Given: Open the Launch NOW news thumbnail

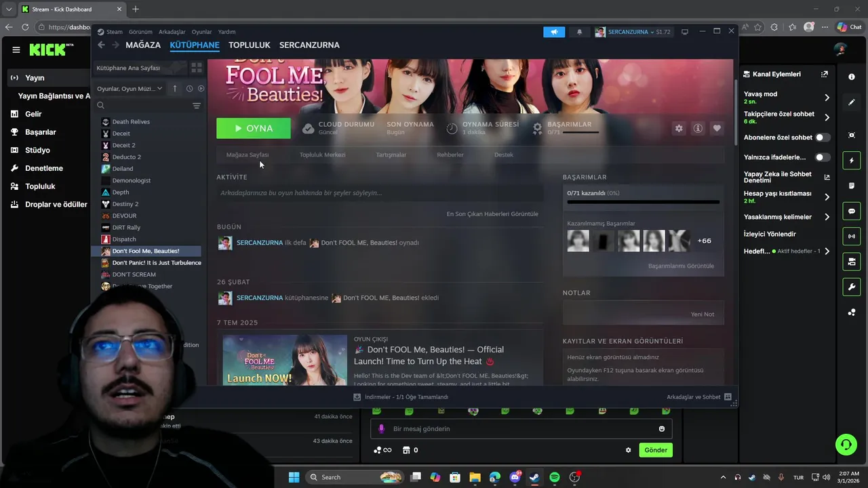Looking at the screenshot, I should [x=285, y=360].
